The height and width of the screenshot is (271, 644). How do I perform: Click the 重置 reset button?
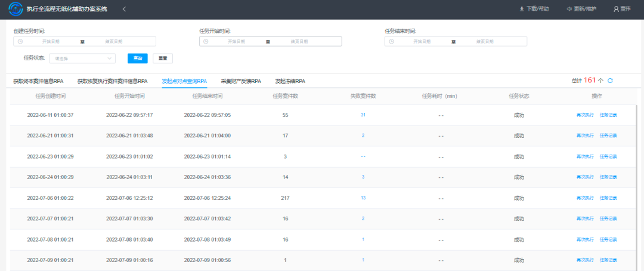[163, 58]
